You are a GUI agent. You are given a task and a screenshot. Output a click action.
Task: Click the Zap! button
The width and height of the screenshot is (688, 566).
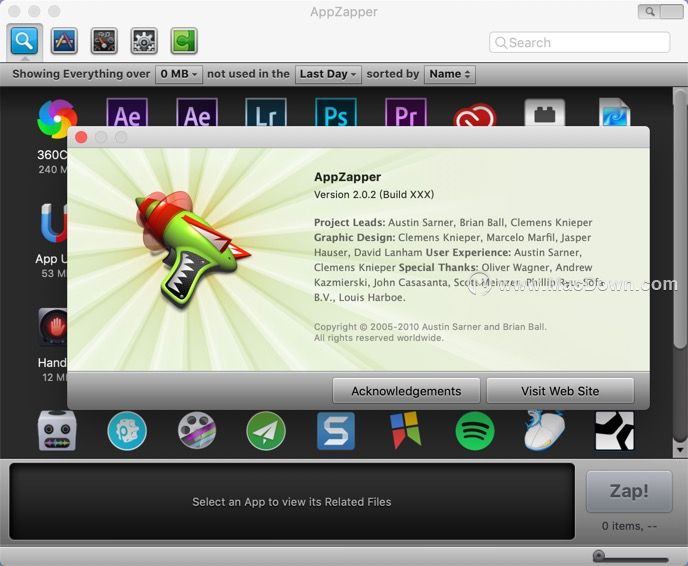629,491
